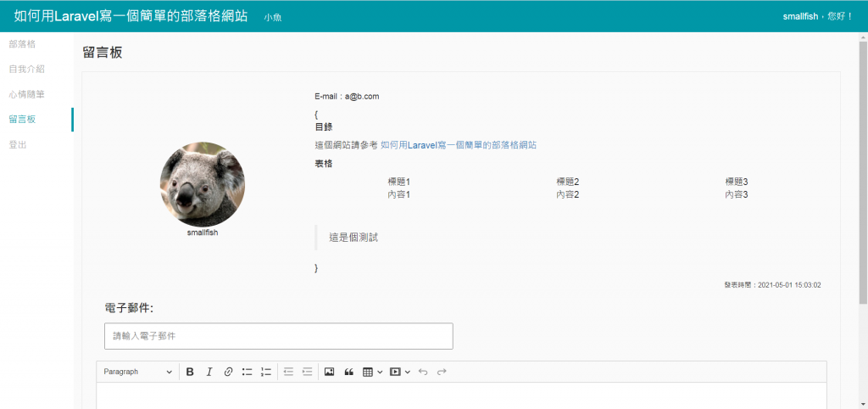Click table cell 標題1

[x=399, y=182]
